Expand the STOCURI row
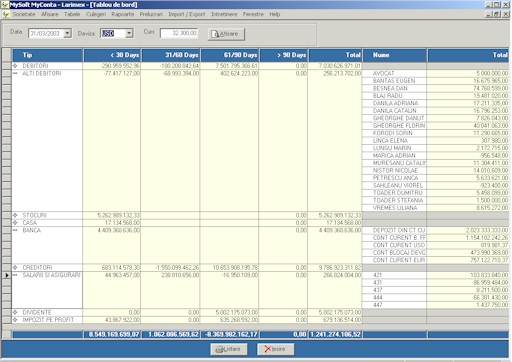The image size is (512, 362). pyautogui.click(x=15, y=215)
